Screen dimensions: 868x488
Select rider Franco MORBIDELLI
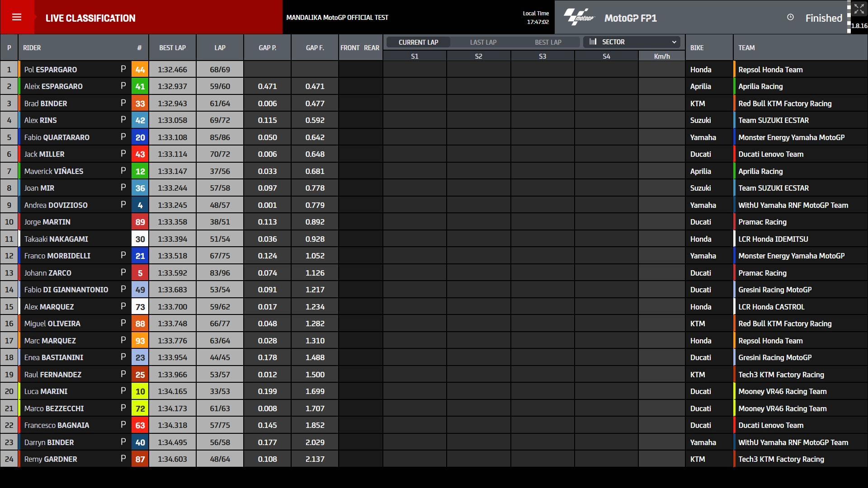(x=57, y=256)
